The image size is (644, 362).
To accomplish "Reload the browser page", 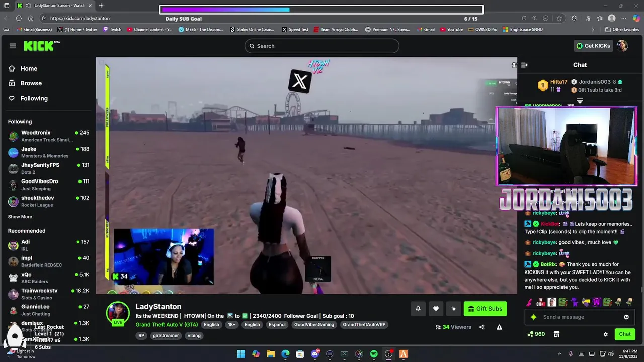I will (x=19, y=18).
